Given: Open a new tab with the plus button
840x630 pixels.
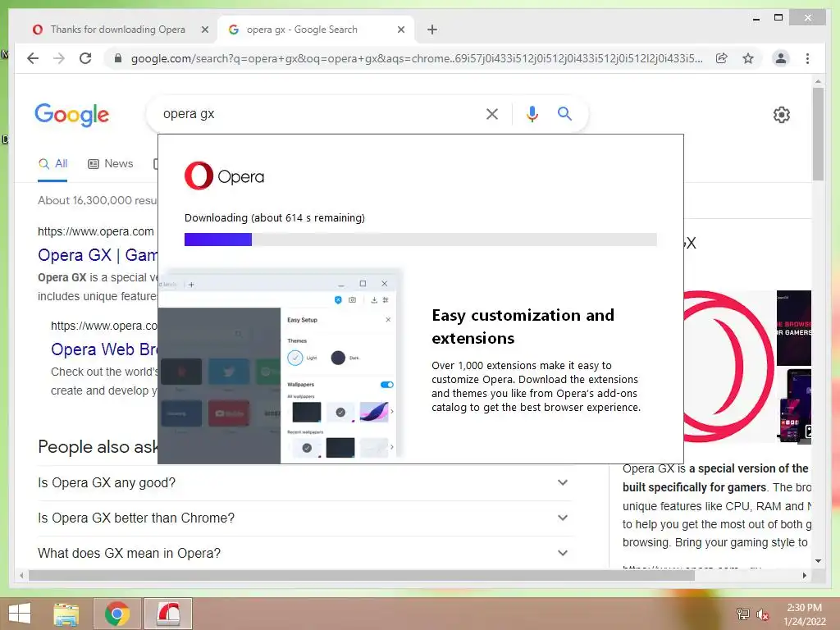Looking at the screenshot, I should (x=432, y=30).
